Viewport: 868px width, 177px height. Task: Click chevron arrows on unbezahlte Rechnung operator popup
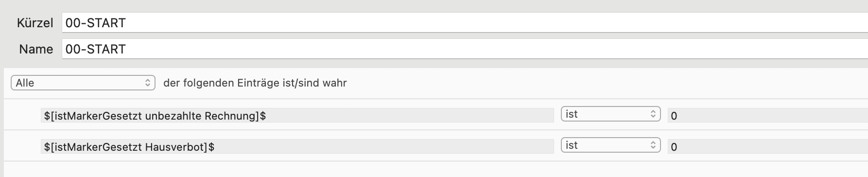tap(653, 114)
